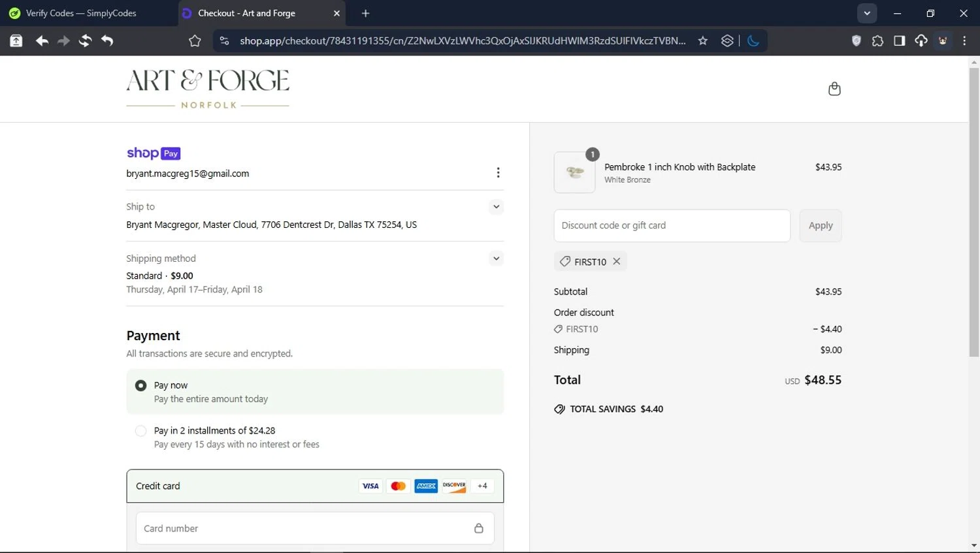Click the Shop Pay logo
This screenshot has height=553, width=980.
[x=154, y=153]
